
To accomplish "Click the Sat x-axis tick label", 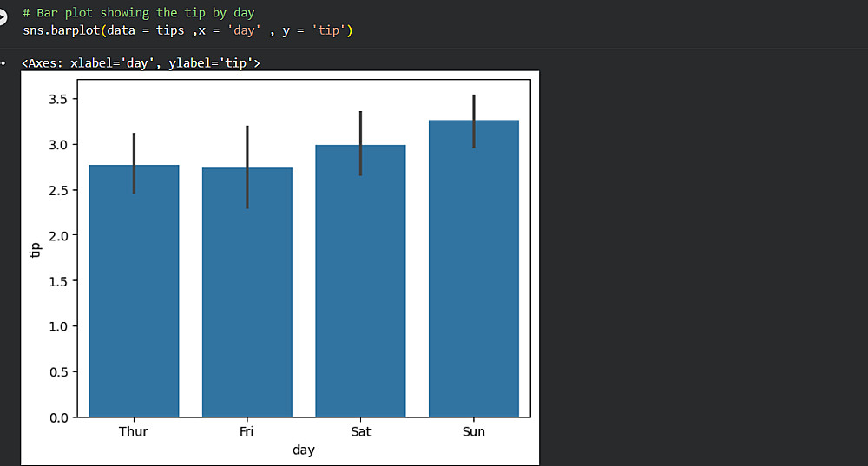I will [361, 431].
